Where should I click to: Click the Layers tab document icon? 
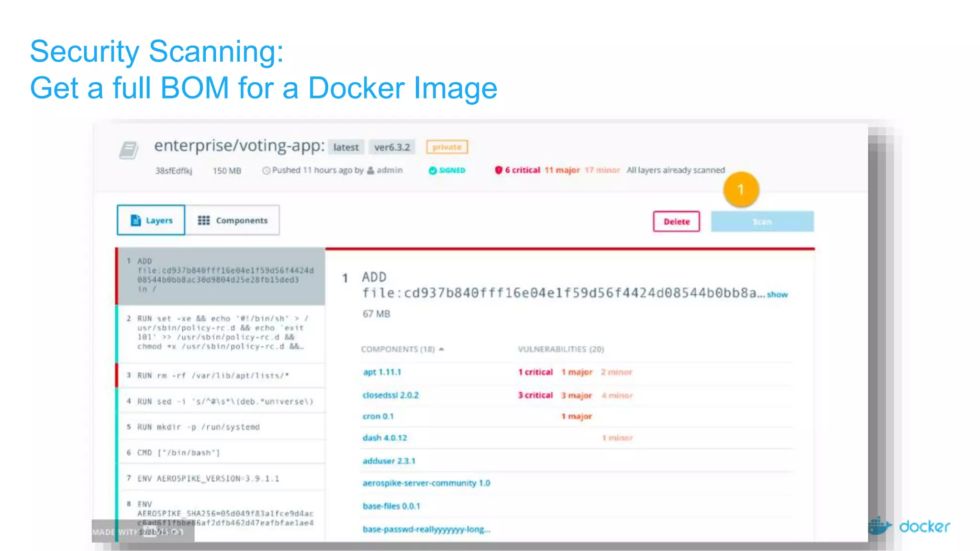(x=136, y=220)
